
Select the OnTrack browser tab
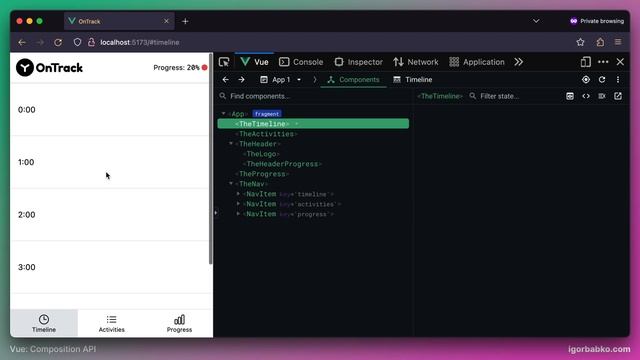click(x=119, y=21)
